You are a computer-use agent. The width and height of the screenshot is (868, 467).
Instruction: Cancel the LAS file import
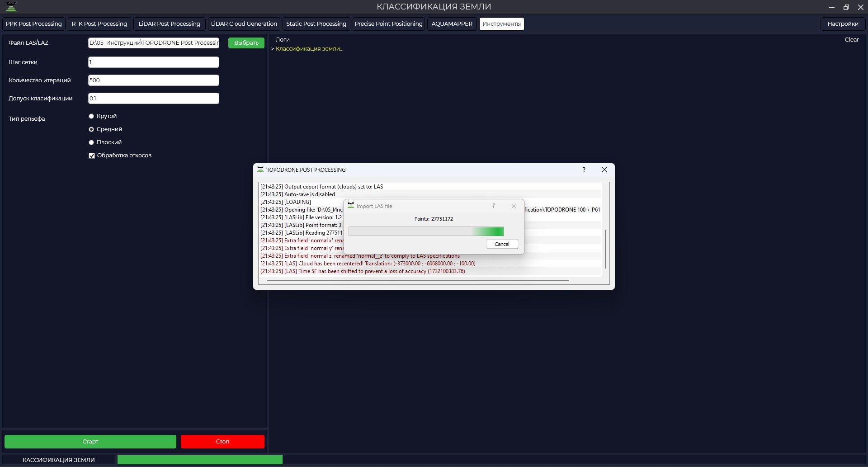point(502,244)
